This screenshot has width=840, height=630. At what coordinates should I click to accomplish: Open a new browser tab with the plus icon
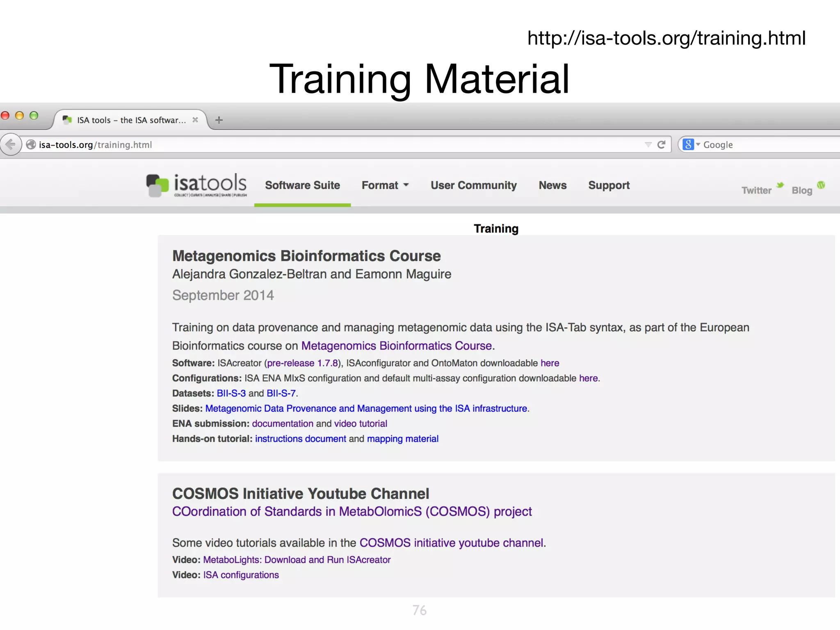219,120
